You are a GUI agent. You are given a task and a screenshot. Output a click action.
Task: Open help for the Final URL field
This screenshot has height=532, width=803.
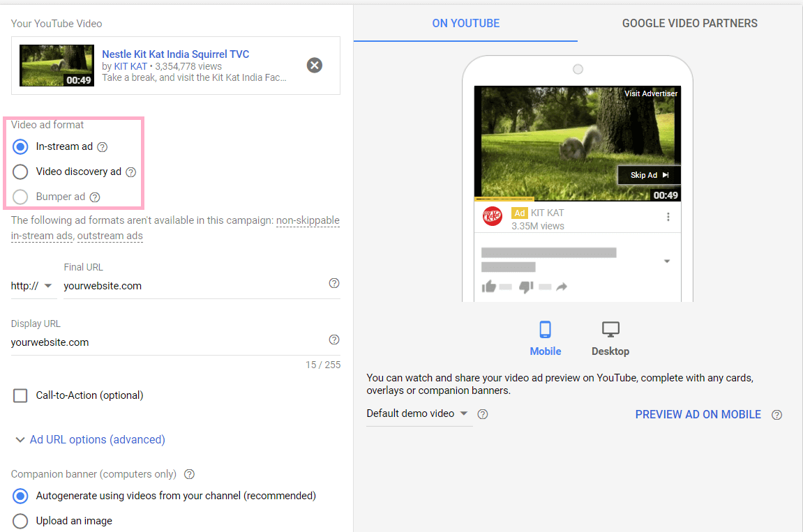(334, 283)
